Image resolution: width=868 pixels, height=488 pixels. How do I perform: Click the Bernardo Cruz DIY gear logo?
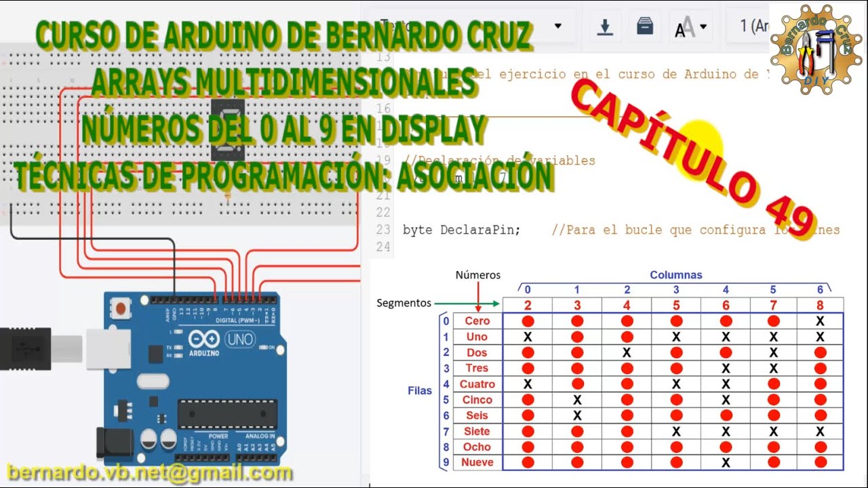click(814, 49)
